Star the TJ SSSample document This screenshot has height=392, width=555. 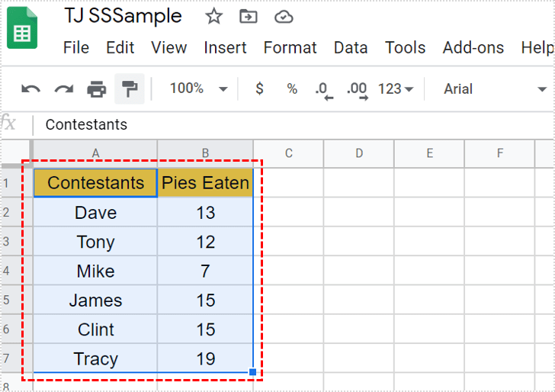(214, 17)
